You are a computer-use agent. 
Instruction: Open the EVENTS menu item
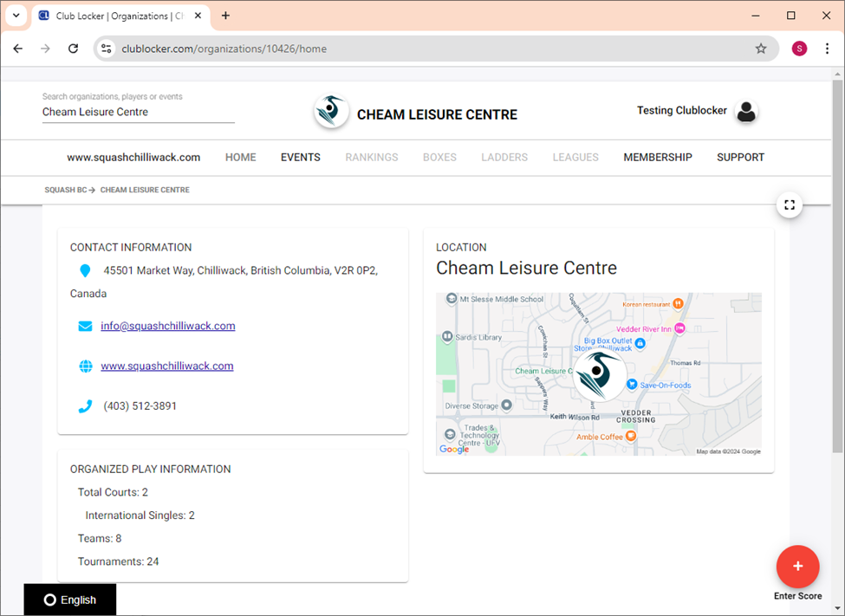(300, 158)
